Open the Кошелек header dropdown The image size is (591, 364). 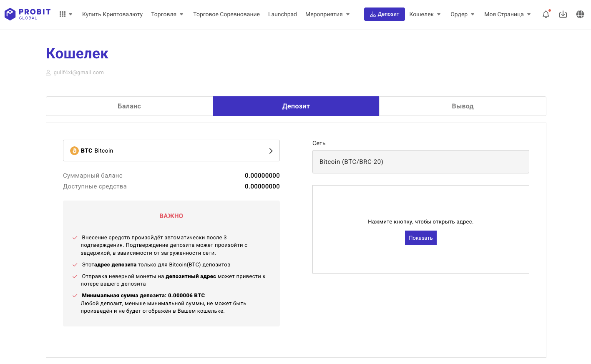click(x=425, y=14)
